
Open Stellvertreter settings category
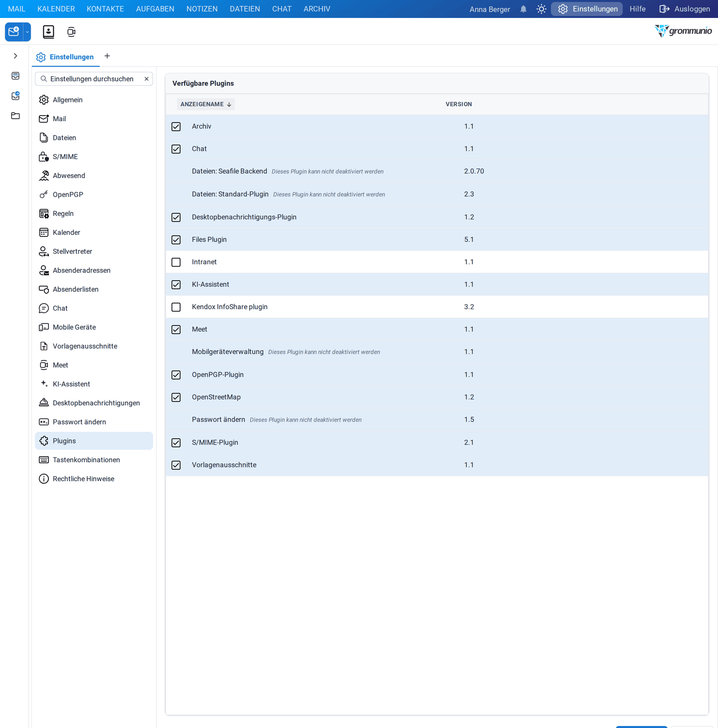pyautogui.click(x=94, y=251)
